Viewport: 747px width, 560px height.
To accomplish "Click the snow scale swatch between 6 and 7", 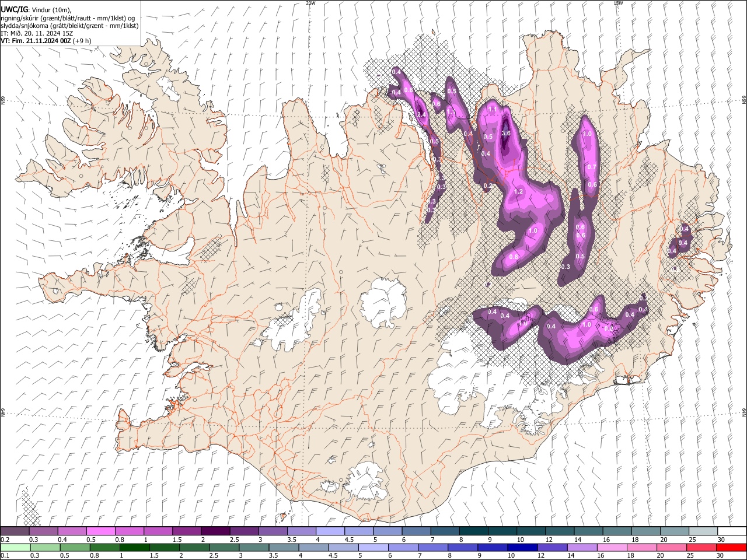I will [416, 531].
